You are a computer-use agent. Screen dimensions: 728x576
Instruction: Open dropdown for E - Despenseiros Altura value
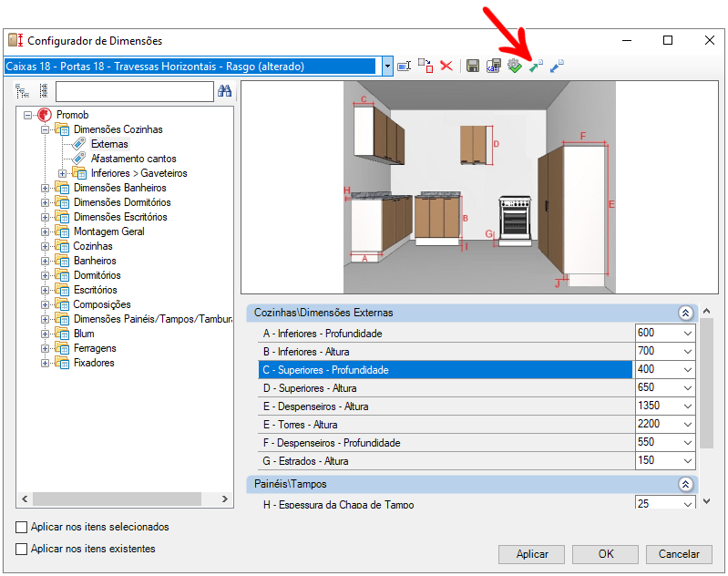pos(688,406)
